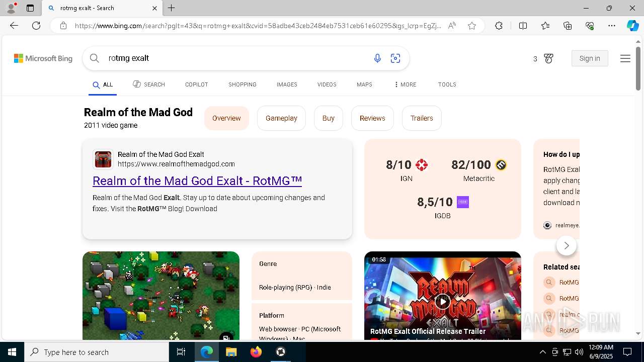Click the search magnifier icon
This screenshot has height=362, width=644.
(94, 58)
